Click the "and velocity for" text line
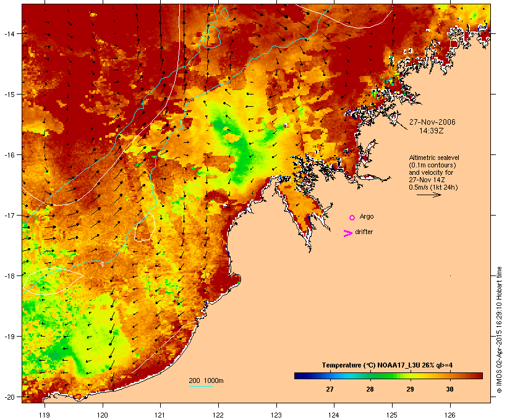This screenshot has height=420, width=507. pyautogui.click(x=431, y=172)
